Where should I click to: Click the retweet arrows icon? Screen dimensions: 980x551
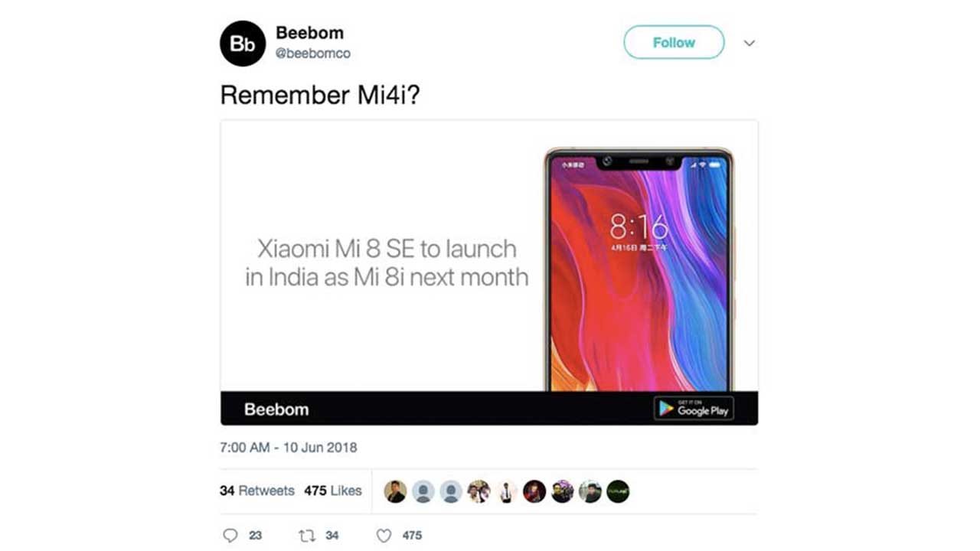(306, 535)
